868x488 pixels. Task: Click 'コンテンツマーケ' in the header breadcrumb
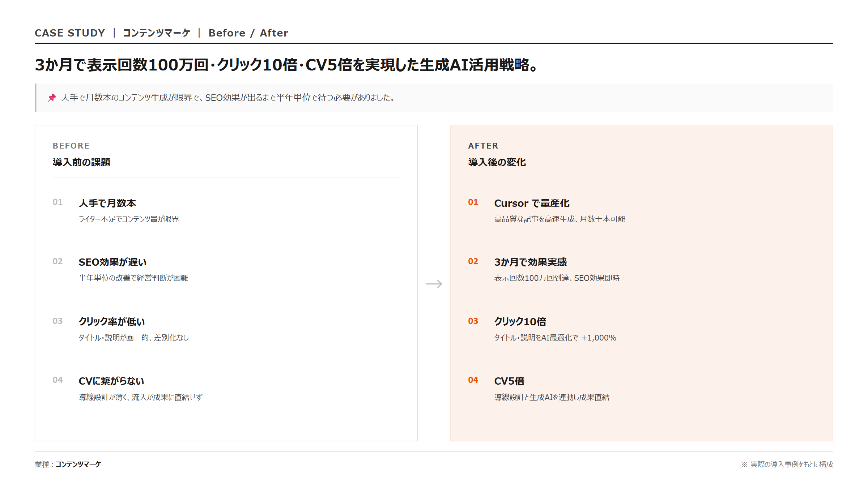click(x=157, y=33)
